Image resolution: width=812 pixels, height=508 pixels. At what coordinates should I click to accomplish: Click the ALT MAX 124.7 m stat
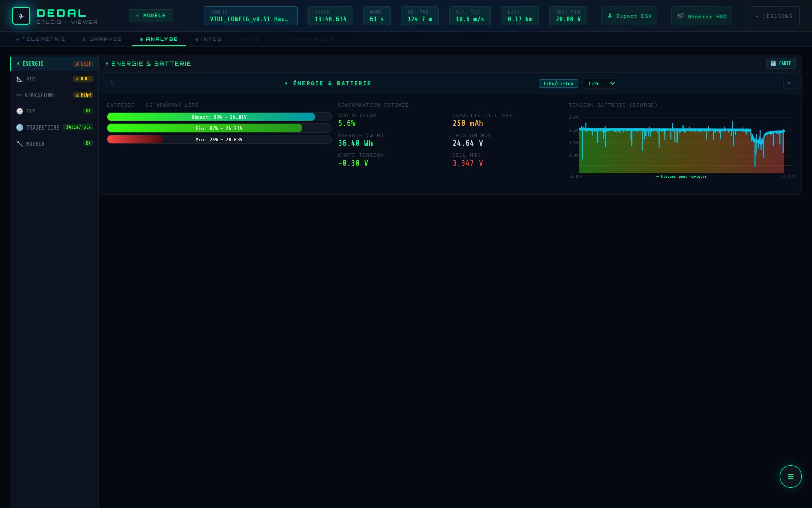click(420, 16)
